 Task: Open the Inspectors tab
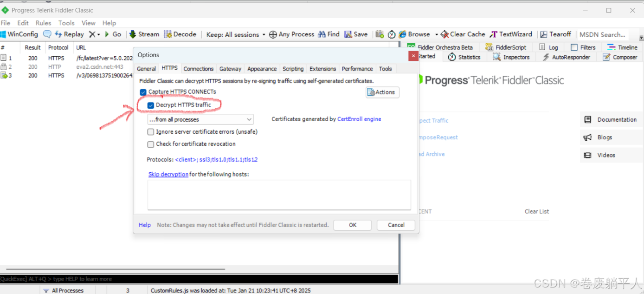point(511,57)
